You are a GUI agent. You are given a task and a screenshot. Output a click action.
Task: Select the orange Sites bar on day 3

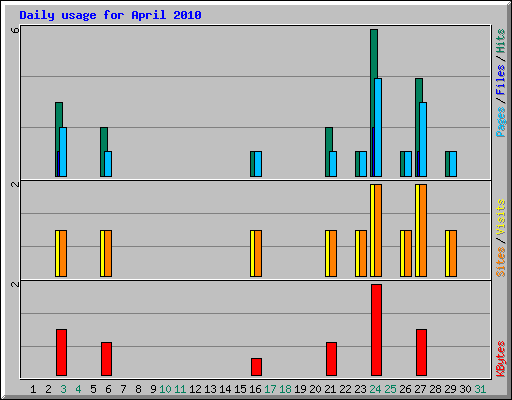pos(63,253)
